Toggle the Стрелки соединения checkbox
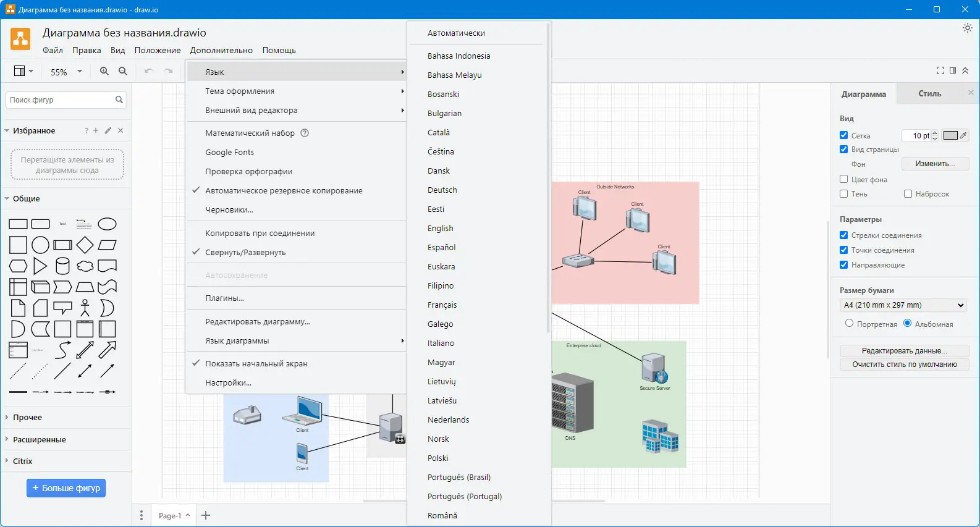 (x=843, y=235)
